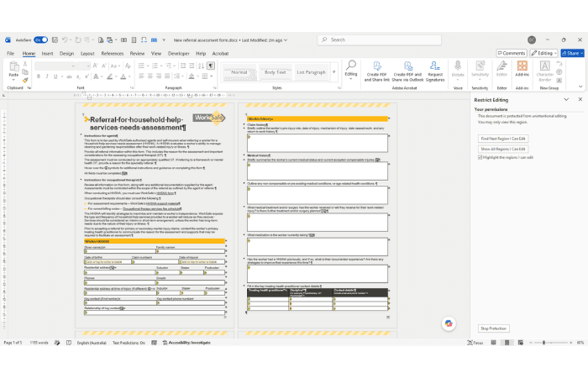Toggle the AutoSave switch

pos(40,39)
